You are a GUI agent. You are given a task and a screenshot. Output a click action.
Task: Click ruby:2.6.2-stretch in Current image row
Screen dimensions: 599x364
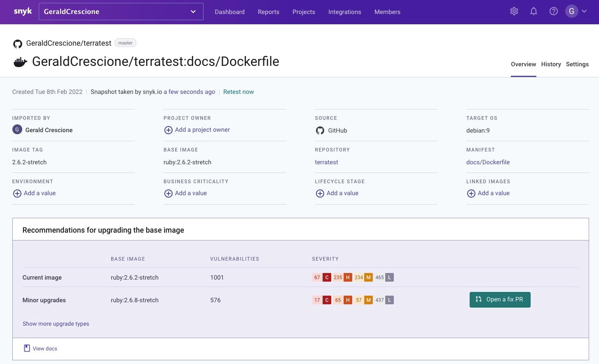tap(134, 278)
